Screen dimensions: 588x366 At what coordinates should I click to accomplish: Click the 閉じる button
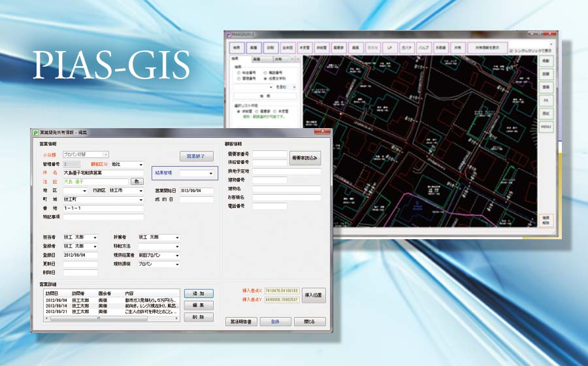coord(310,322)
